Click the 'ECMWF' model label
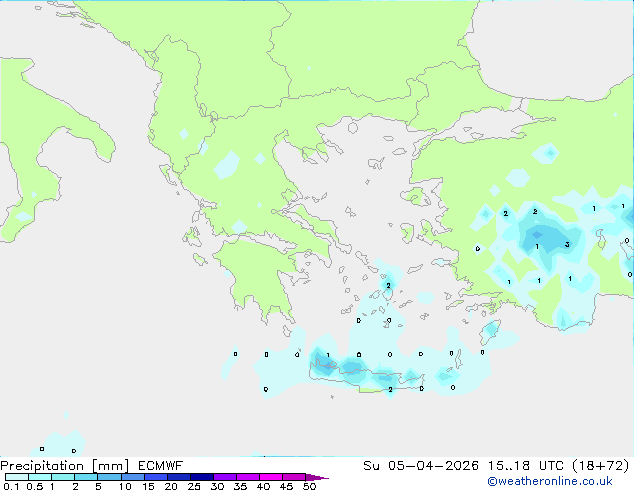Screen dimensions: 634x490 coord(161,466)
